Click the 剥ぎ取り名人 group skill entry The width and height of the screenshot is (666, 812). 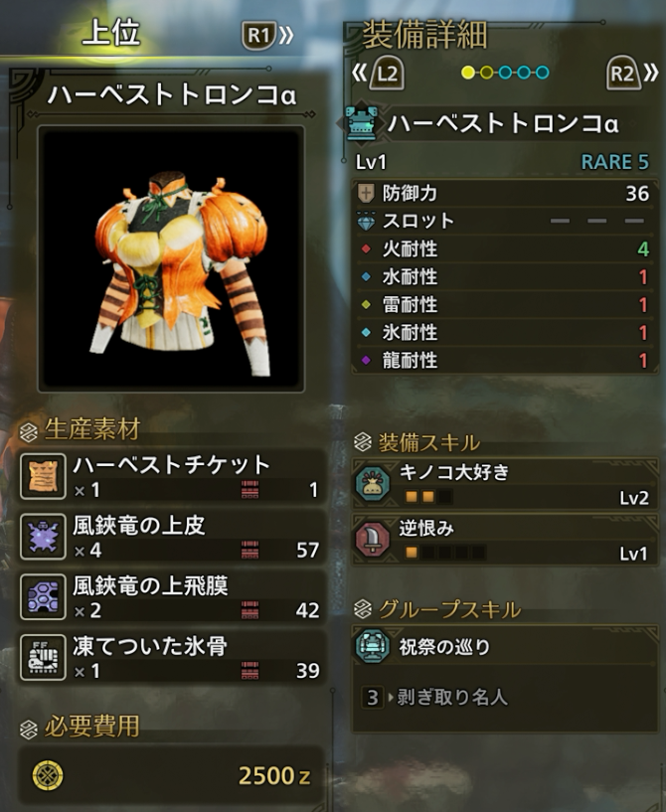[x=435, y=697]
